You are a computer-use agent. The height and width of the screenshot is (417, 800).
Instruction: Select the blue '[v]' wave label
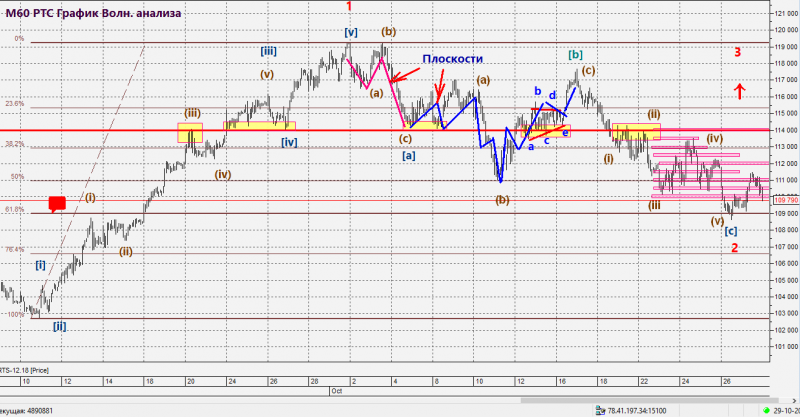click(x=351, y=32)
